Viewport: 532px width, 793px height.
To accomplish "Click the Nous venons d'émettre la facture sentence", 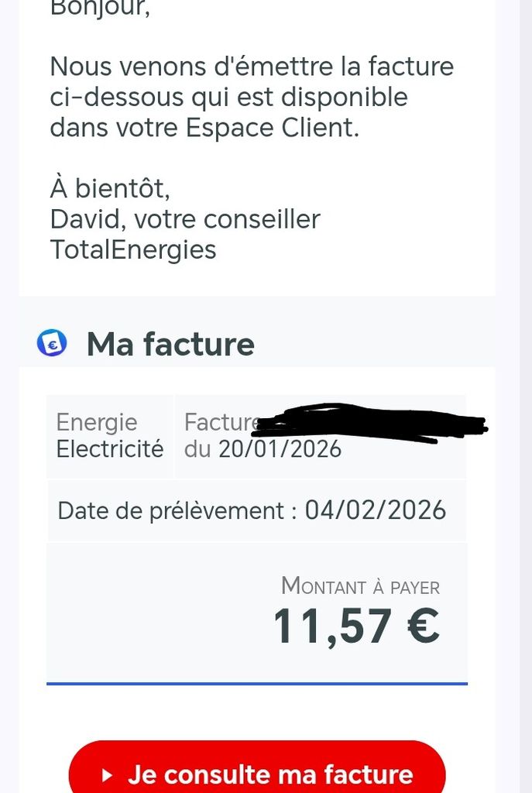I will point(252,67).
